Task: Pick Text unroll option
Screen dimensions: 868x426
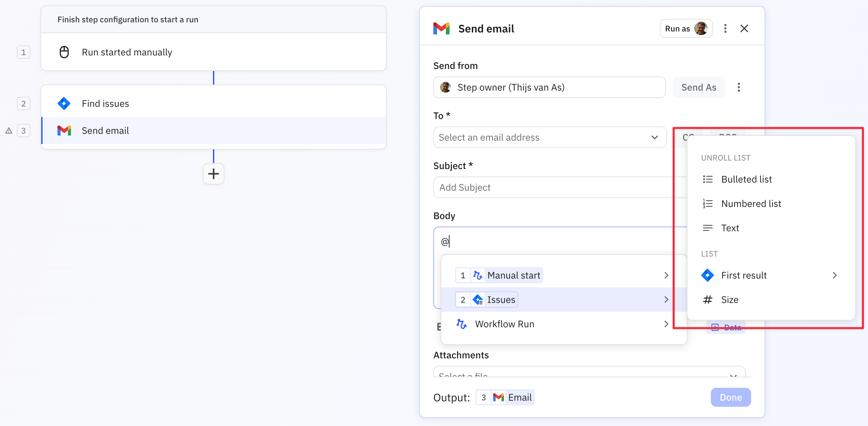Action: 730,228
